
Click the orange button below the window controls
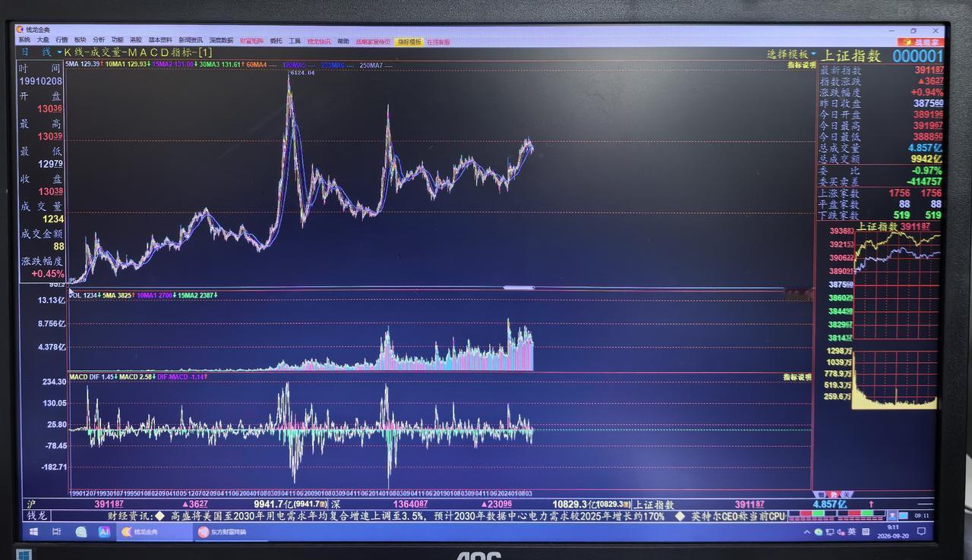click(920, 42)
